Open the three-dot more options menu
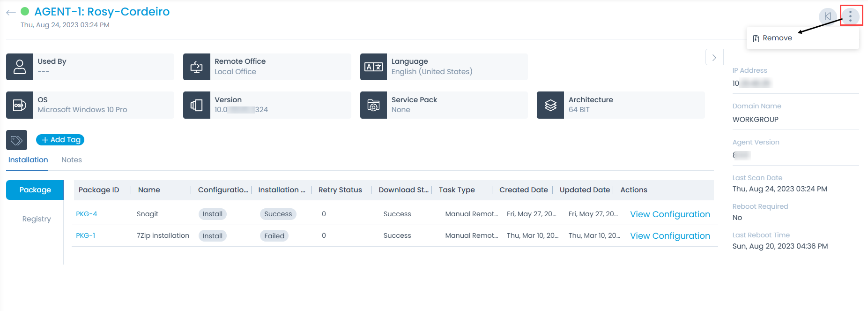The width and height of the screenshot is (868, 311). tap(850, 16)
